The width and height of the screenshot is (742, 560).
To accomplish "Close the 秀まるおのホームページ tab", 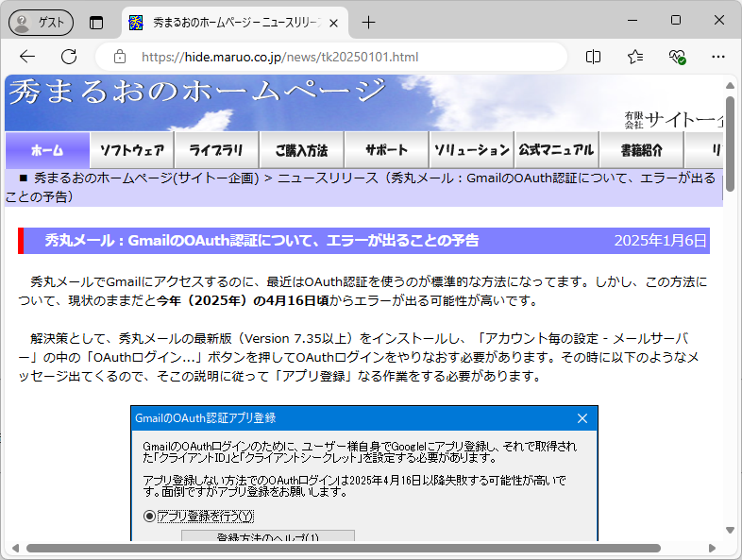I will [333, 23].
